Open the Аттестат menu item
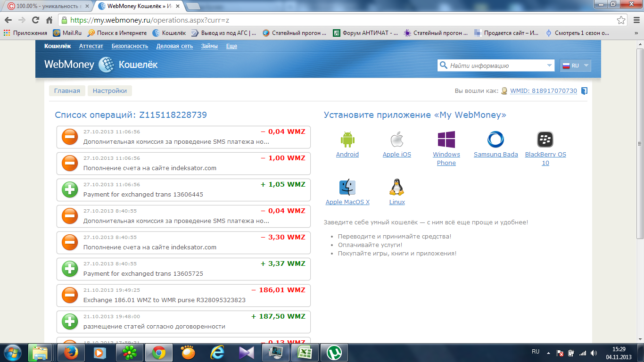The height and width of the screenshot is (362, 644). [91, 46]
